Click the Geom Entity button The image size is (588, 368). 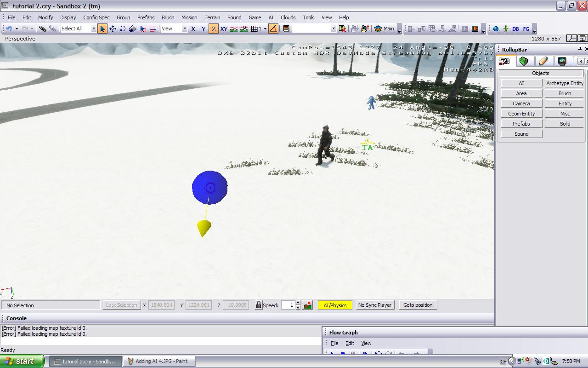[521, 114]
